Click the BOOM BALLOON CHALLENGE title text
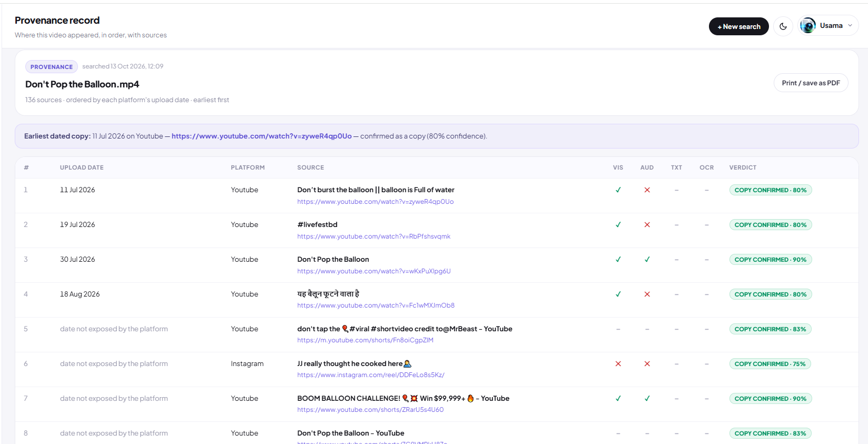This screenshot has height=444, width=868. [x=403, y=399]
